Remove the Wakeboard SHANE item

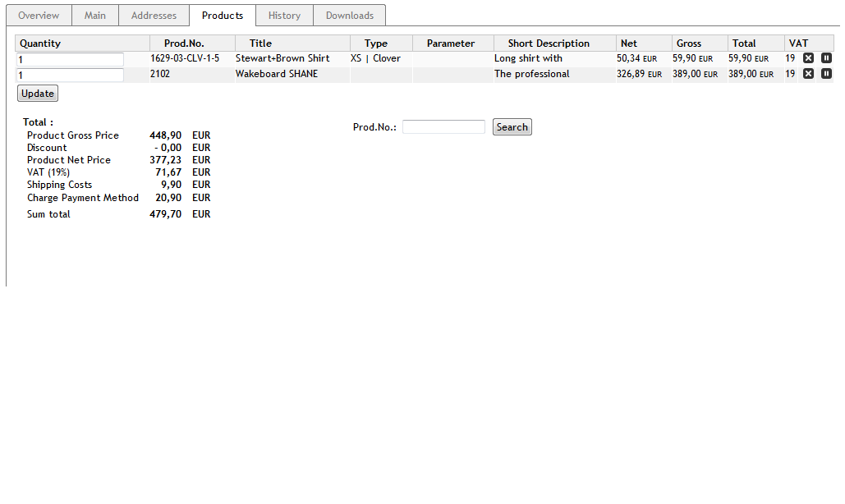808,74
